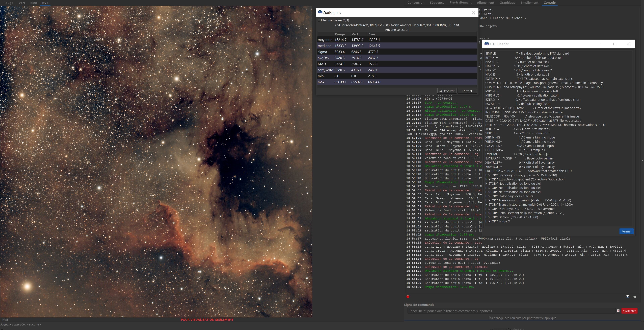Switch to the Rouge channel tab
Image resolution: width=644 pixels, height=330 pixels.
click(8, 3)
